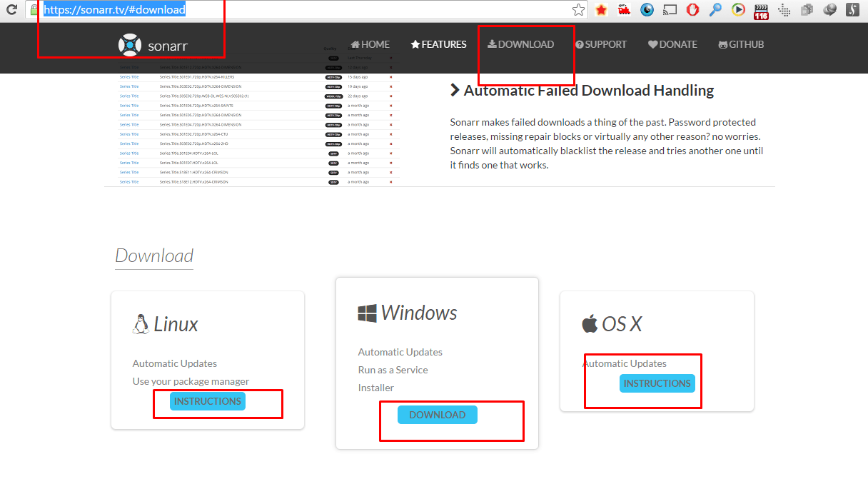Click the red star extension icon
The height and width of the screenshot is (494, 868).
pos(602,10)
